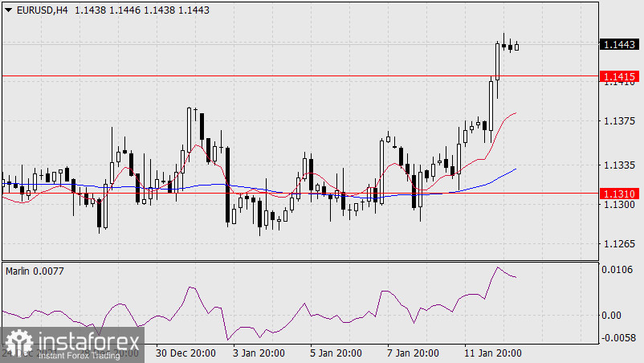Click the 1.1265 price axis value
644x363 pixels.
[x=619, y=243]
